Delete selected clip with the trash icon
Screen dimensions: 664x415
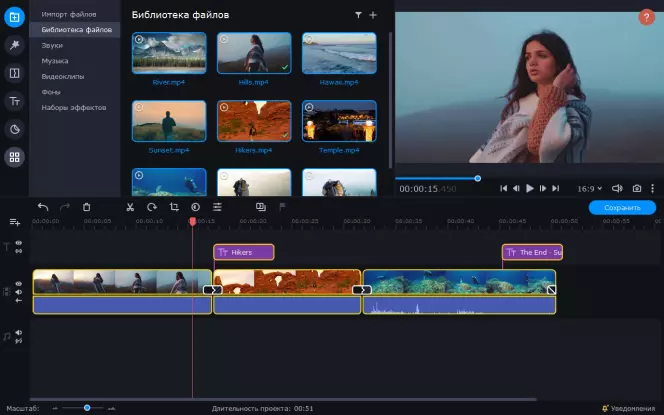tap(87, 207)
